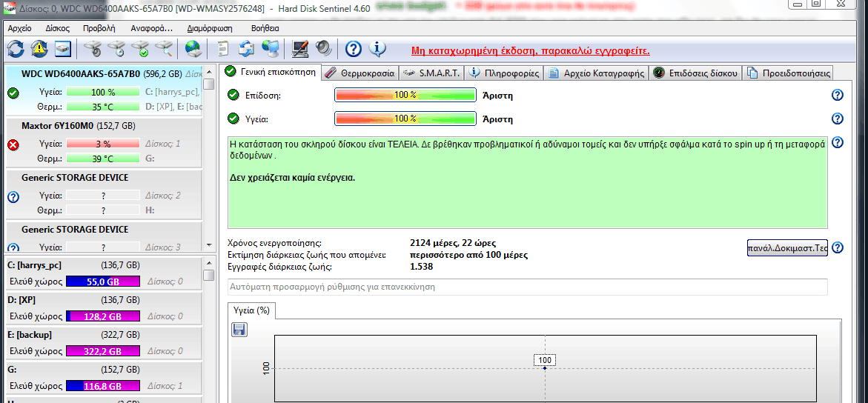Switch to the Επιδόσεις δίσκου tab

696,73
